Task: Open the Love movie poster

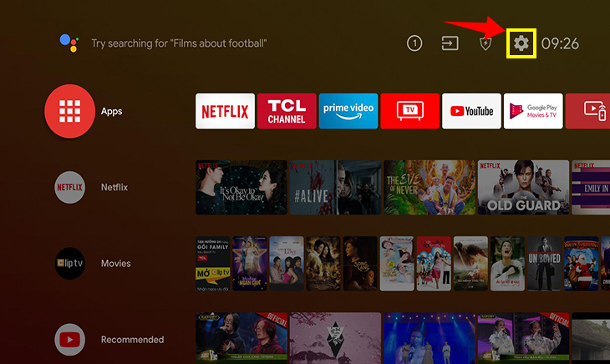Action: click(x=287, y=263)
